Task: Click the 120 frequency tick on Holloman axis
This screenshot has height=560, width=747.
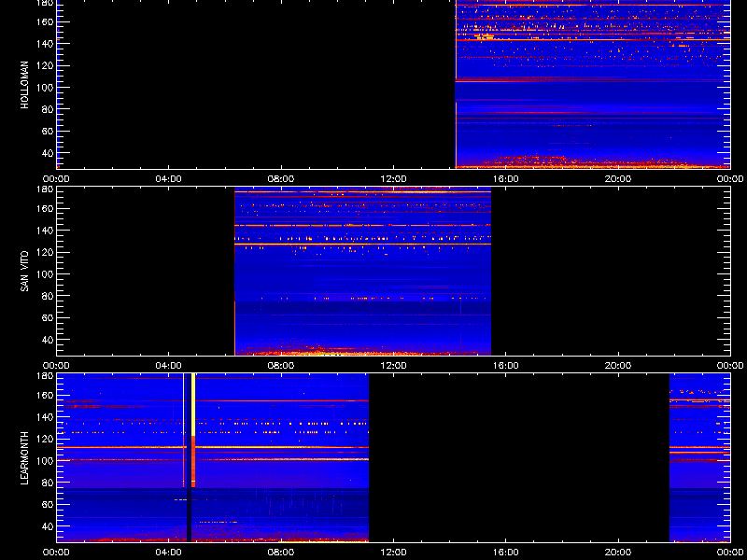Action: pyautogui.click(x=45, y=65)
